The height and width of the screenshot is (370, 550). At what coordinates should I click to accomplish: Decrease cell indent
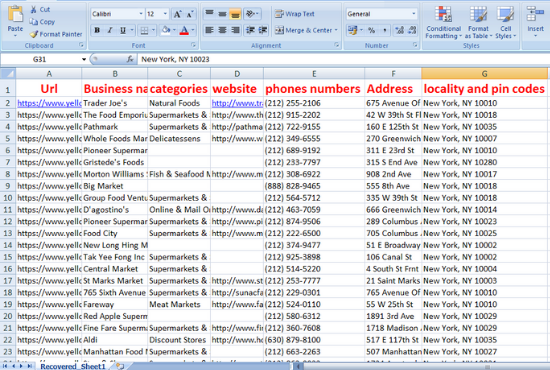pyautogui.click(x=250, y=30)
